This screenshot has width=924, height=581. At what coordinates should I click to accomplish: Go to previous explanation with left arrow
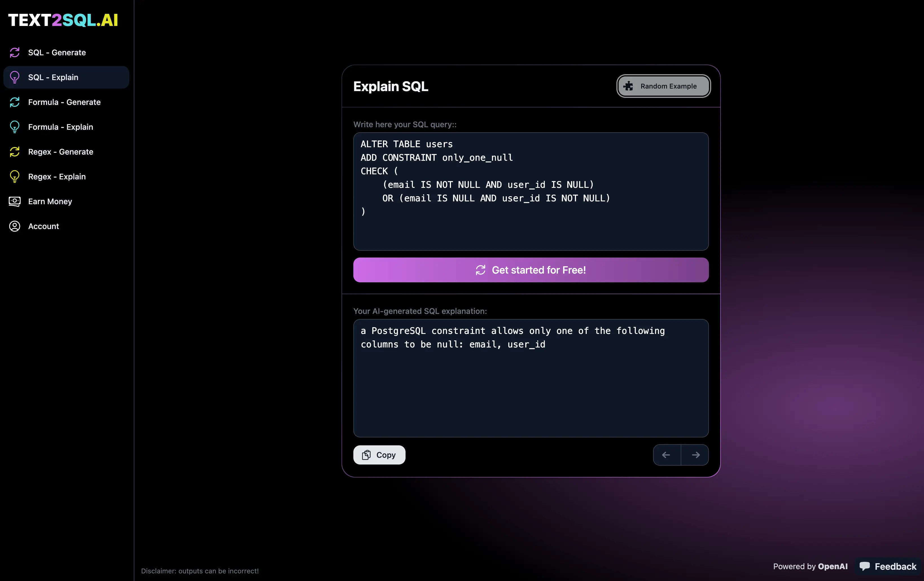667,455
